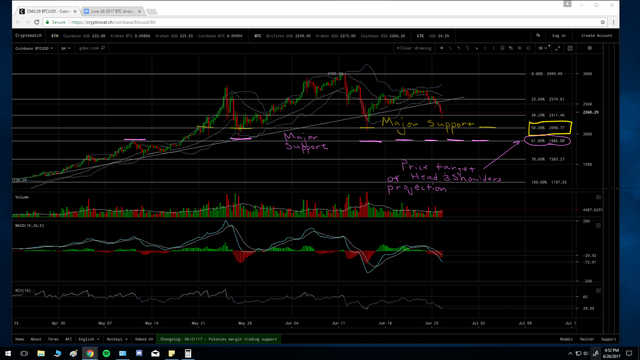This screenshot has height=360, width=640.
Task: Click the Embed button in footer
Action: point(144,339)
